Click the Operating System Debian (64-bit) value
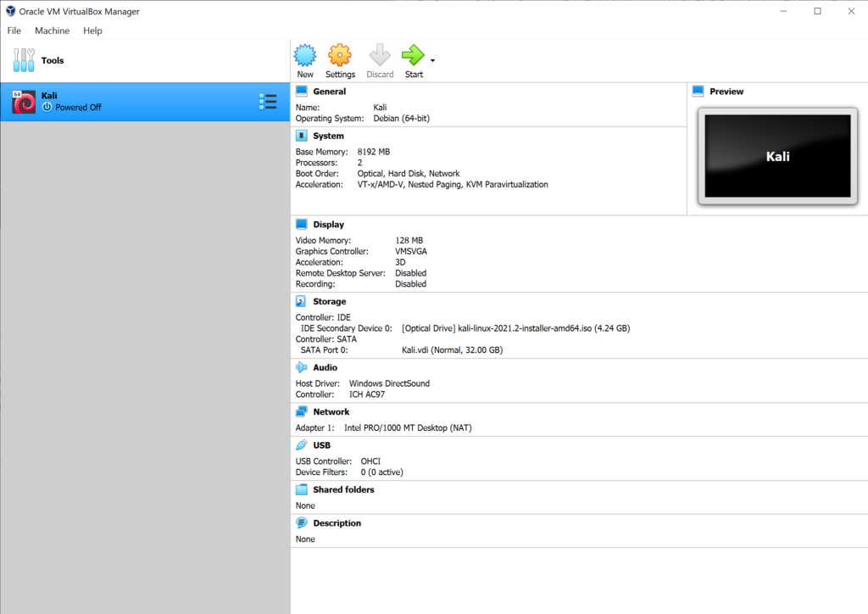Screen dimensions: 868x614 [401, 119]
